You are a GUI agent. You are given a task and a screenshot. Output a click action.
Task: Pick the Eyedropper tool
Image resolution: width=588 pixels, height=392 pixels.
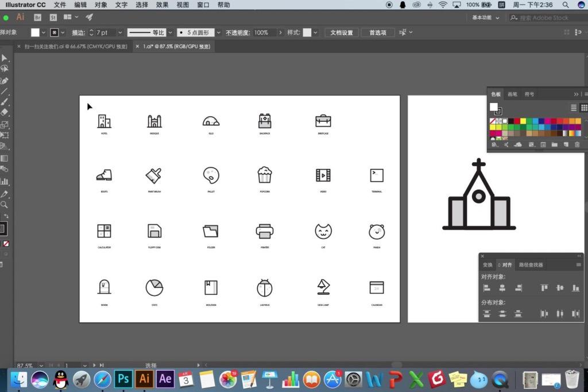(x=4, y=194)
